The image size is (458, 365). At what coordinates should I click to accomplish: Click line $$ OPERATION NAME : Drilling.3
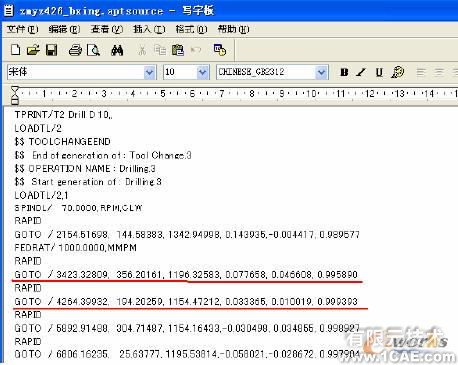tap(85, 169)
